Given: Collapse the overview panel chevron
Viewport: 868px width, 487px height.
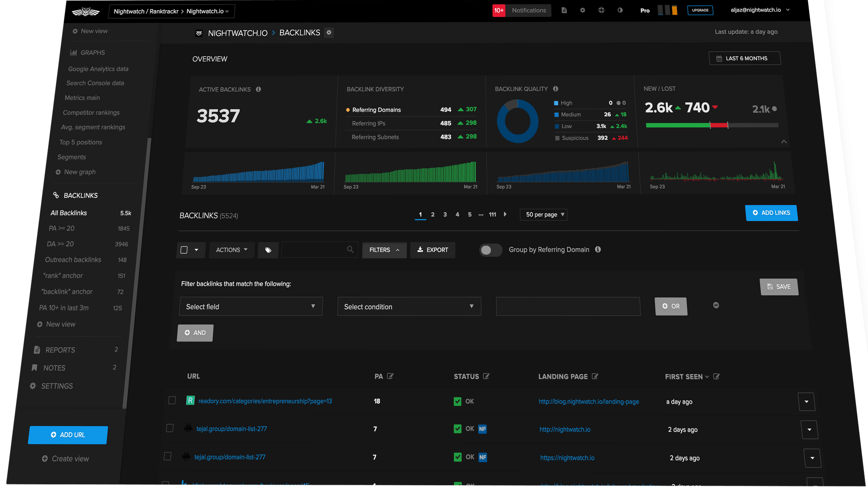Looking at the screenshot, I should click(x=784, y=142).
